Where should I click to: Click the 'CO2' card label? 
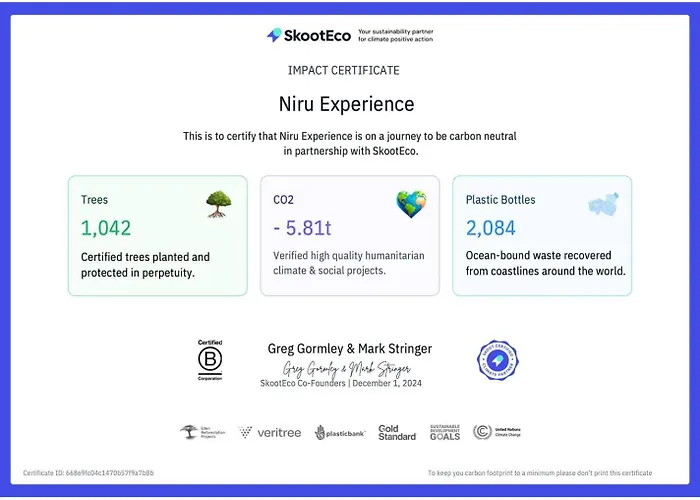(x=283, y=200)
